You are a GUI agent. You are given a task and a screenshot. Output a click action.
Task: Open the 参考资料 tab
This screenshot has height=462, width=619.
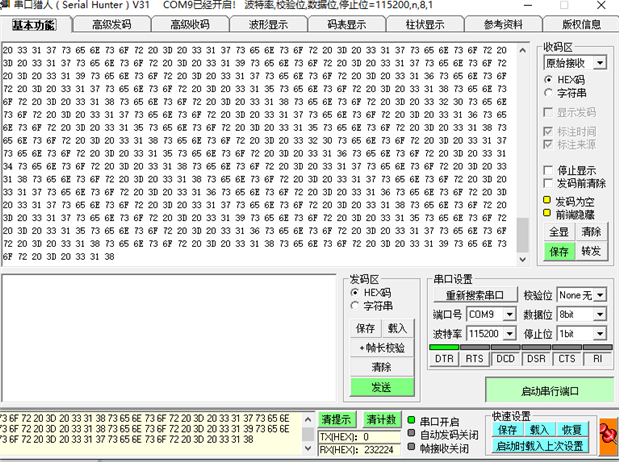click(503, 25)
